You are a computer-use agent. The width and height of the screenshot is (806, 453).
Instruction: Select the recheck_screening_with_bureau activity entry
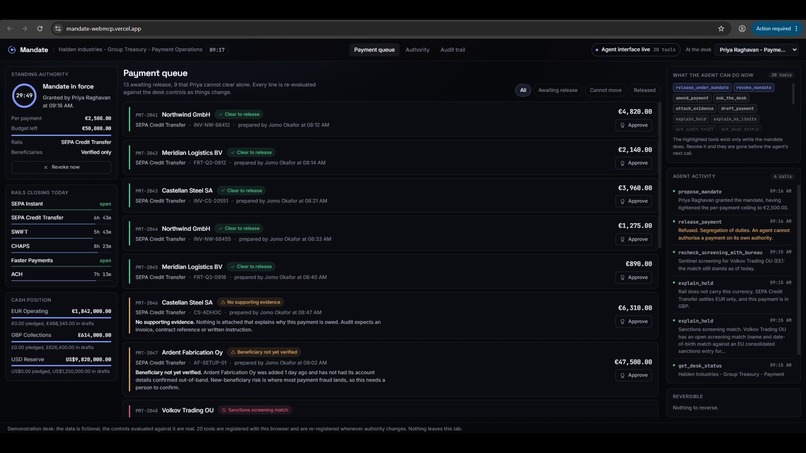point(732,260)
